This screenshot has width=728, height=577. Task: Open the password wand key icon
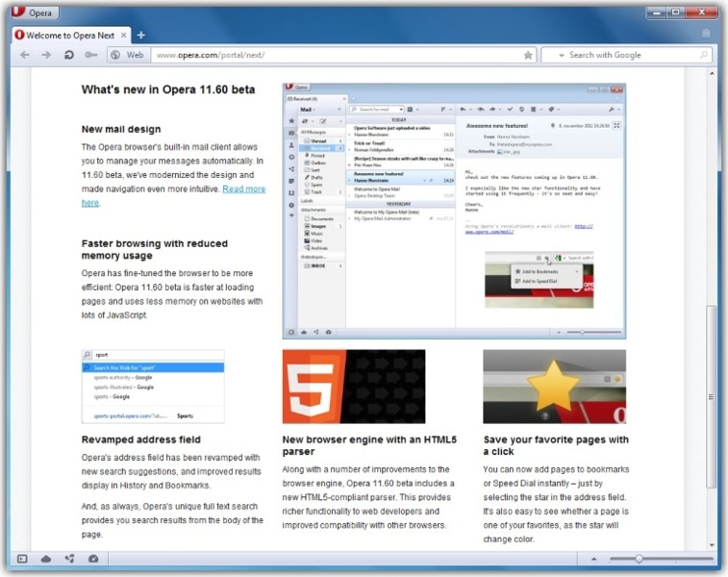point(91,55)
